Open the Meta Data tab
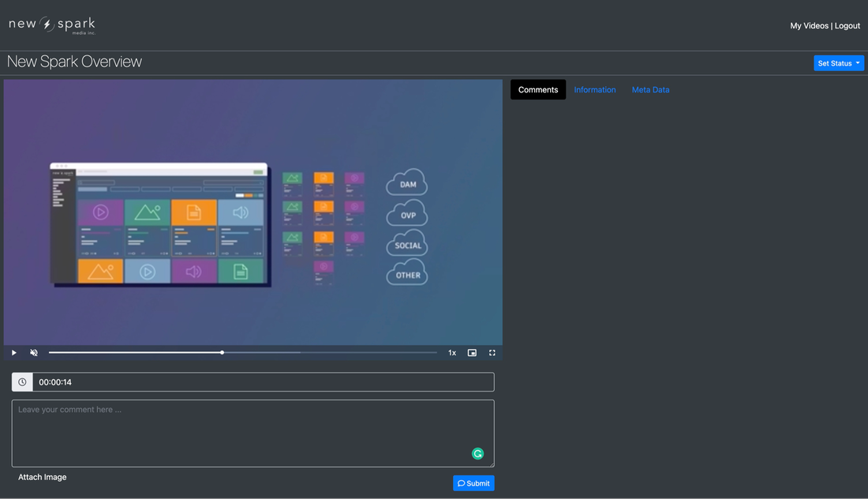868x499 pixels. pos(650,90)
